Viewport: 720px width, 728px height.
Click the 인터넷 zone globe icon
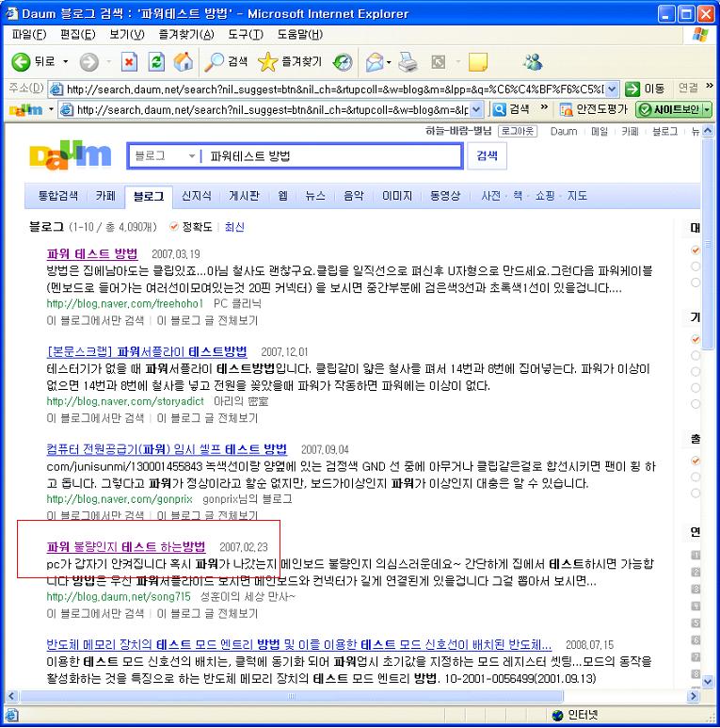[x=558, y=715]
